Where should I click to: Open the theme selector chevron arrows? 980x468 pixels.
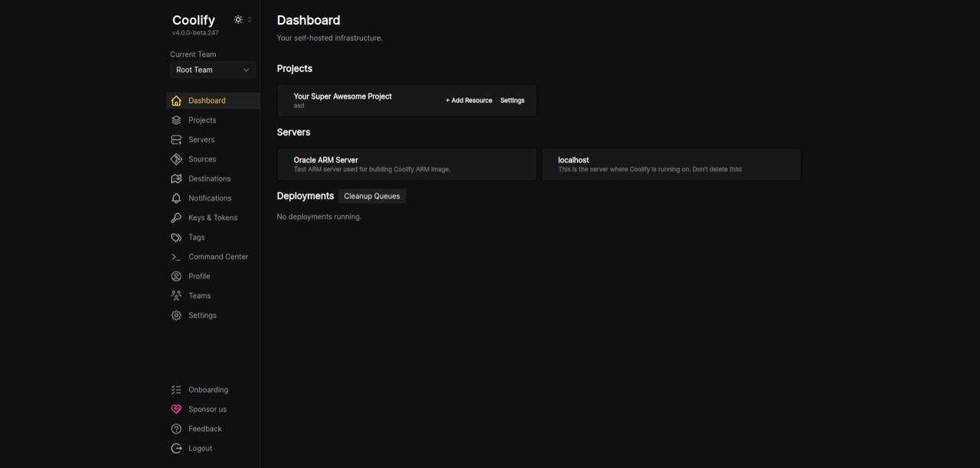249,20
